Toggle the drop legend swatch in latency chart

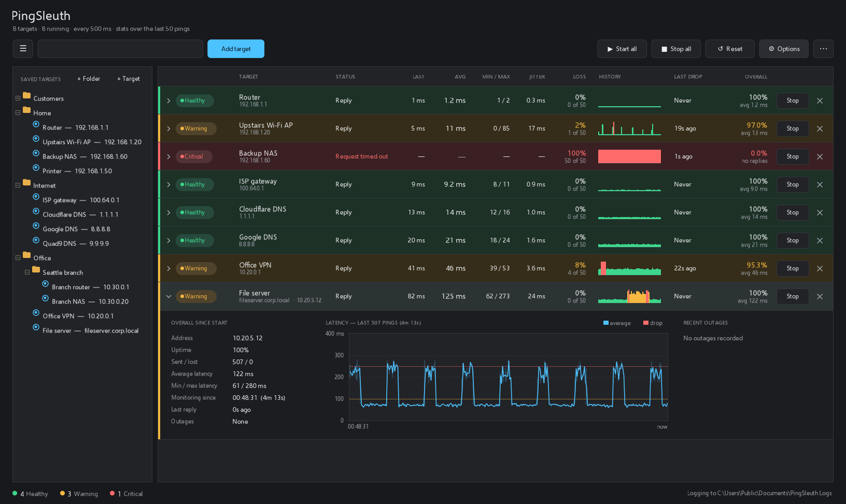(x=646, y=323)
